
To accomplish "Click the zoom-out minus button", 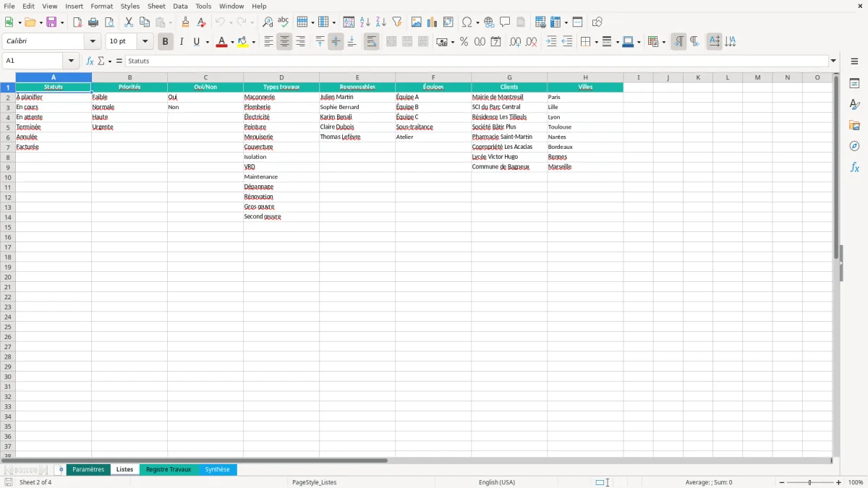I will click(x=782, y=482).
